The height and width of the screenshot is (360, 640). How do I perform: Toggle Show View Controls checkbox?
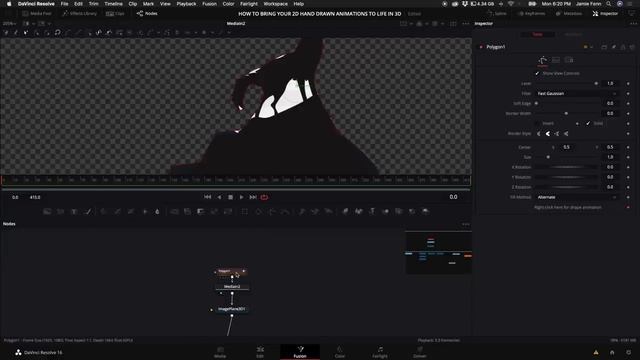point(537,73)
